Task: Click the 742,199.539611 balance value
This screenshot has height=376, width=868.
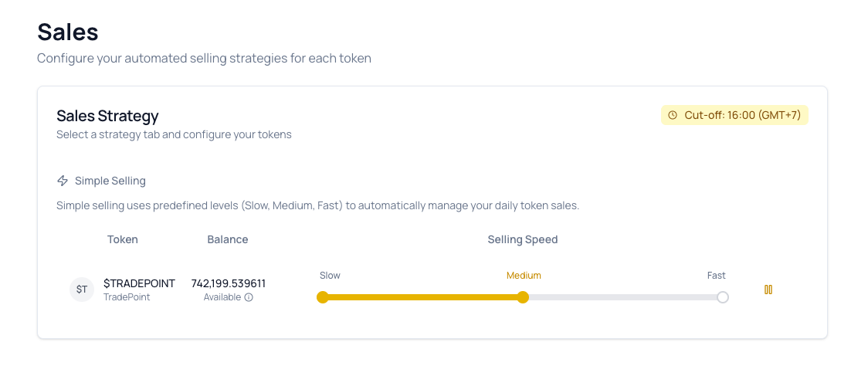Action: coord(228,283)
